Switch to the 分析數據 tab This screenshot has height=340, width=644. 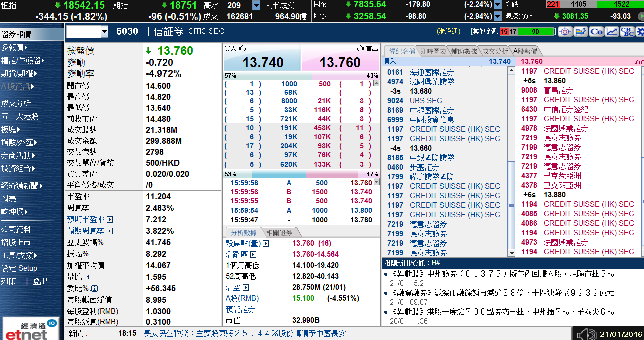pyautogui.click(x=243, y=233)
